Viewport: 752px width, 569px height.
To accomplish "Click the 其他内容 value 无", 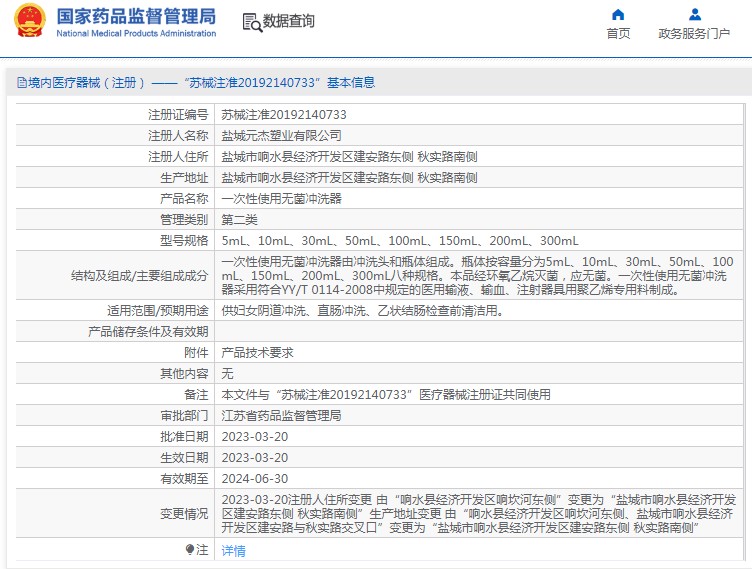I will (227, 374).
